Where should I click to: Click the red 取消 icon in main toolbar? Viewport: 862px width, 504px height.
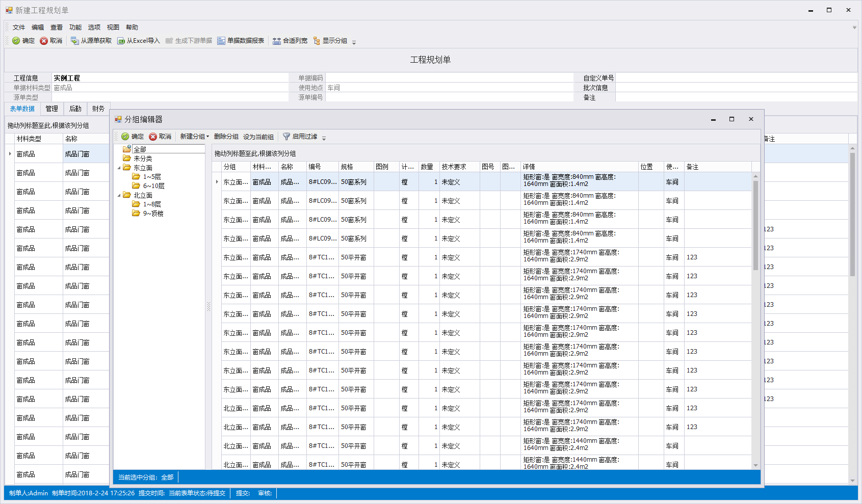click(x=44, y=41)
